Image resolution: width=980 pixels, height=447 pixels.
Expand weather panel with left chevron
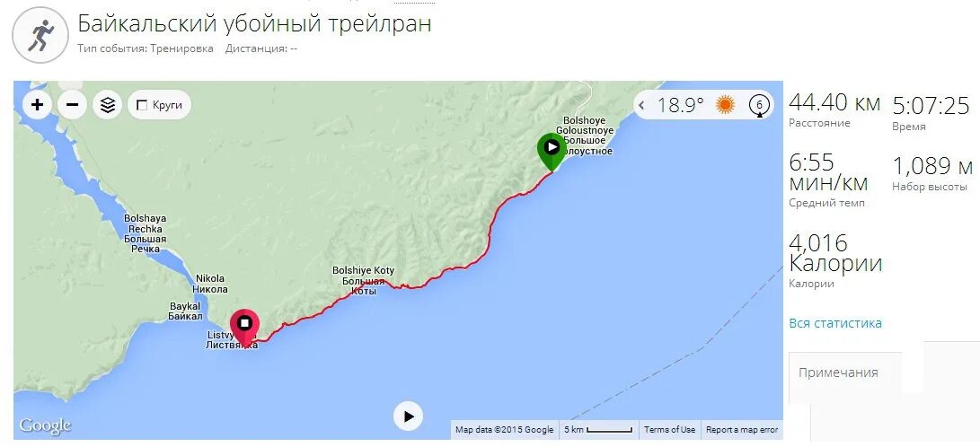point(641,105)
